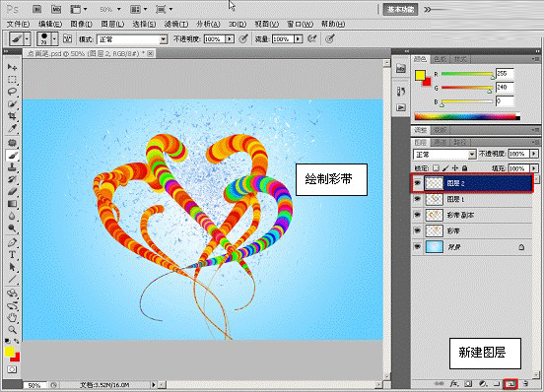544x392 pixels.
Task: Open the 滤镜(T) menu
Action: 176,24
